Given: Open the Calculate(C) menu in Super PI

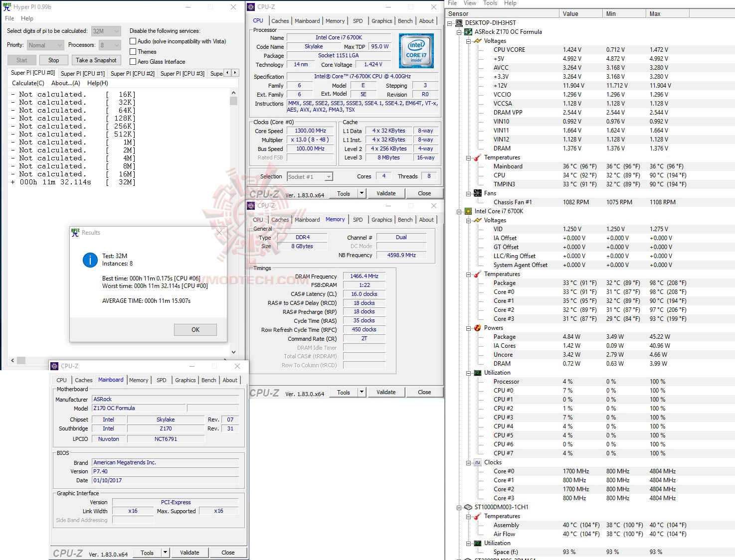Looking at the screenshot, I should [28, 83].
